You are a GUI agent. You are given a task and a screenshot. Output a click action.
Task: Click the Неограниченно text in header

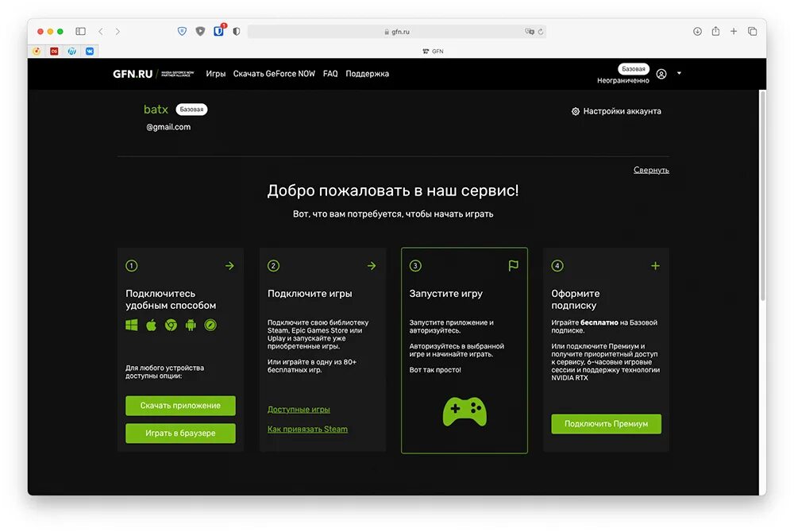coord(622,80)
